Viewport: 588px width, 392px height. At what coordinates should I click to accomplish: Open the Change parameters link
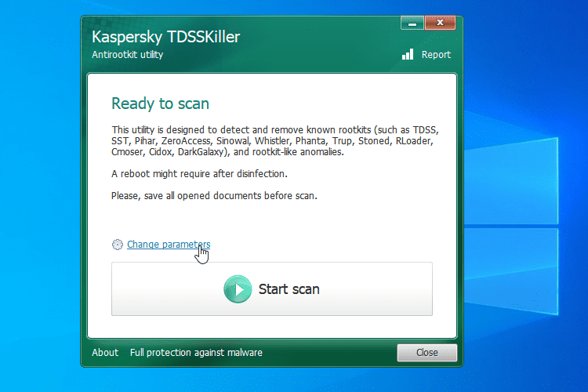(x=169, y=245)
